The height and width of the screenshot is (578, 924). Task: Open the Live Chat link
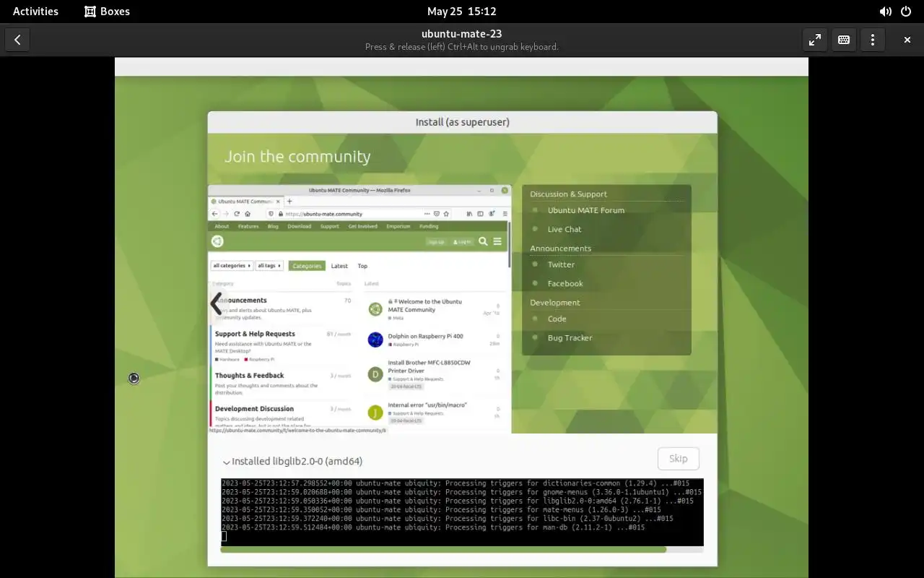coord(565,229)
